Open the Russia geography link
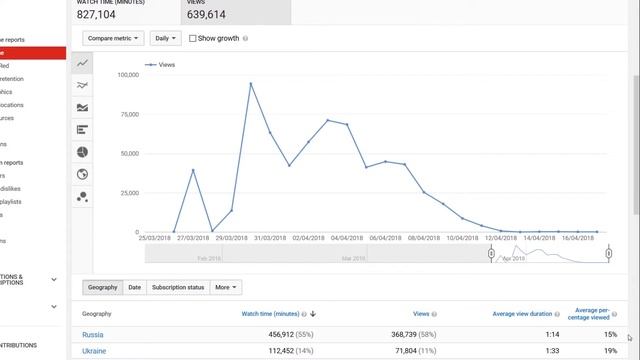 click(x=93, y=335)
